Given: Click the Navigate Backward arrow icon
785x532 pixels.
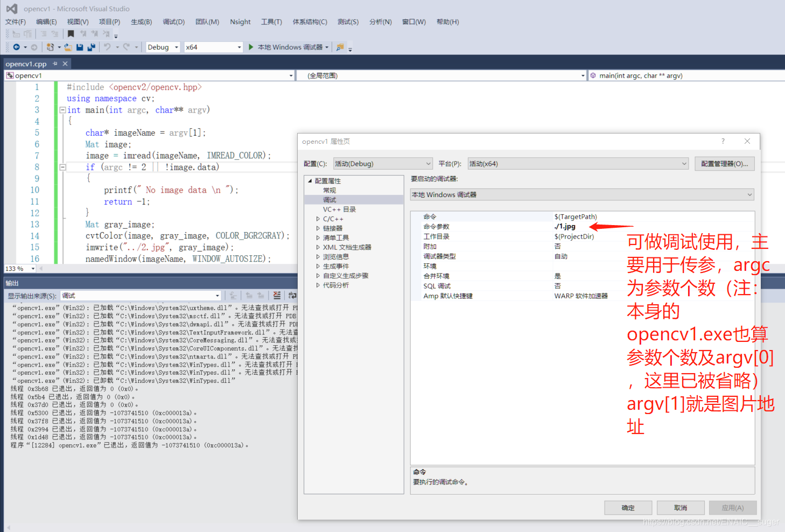Looking at the screenshot, I should pyautogui.click(x=17, y=47).
